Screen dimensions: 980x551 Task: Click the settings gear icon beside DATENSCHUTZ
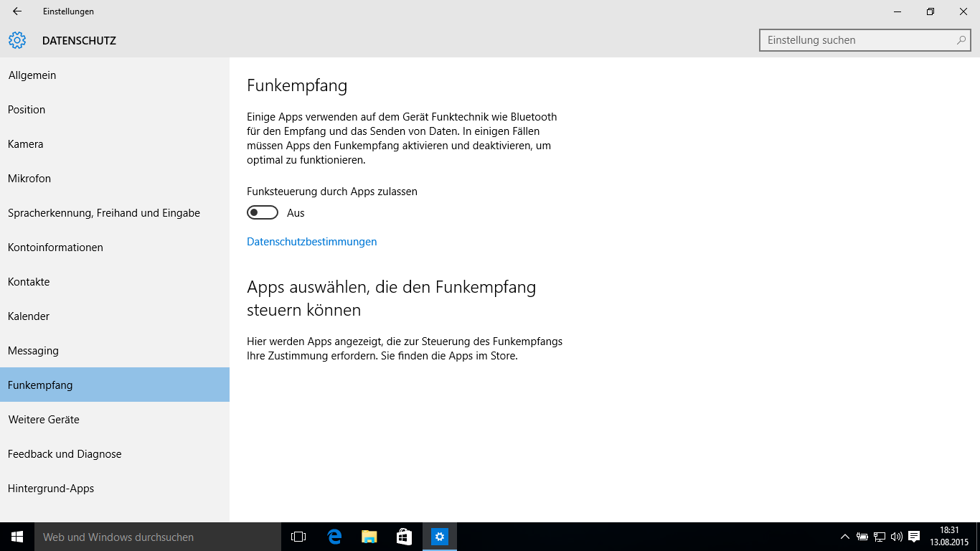tap(17, 41)
